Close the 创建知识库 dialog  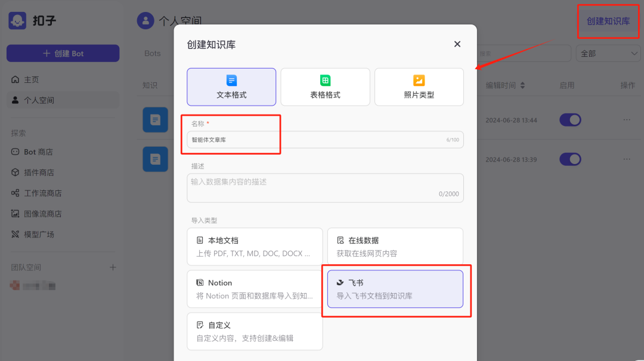pyautogui.click(x=457, y=44)
